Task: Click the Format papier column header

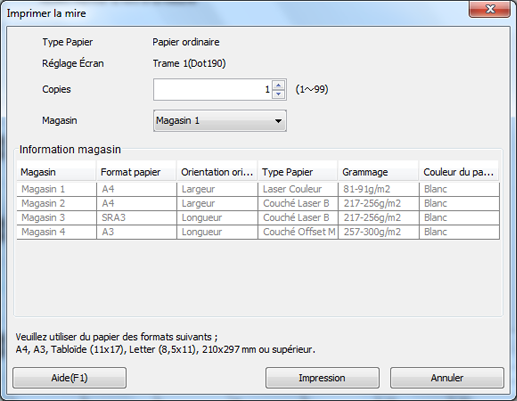Action: click(137, 172)
